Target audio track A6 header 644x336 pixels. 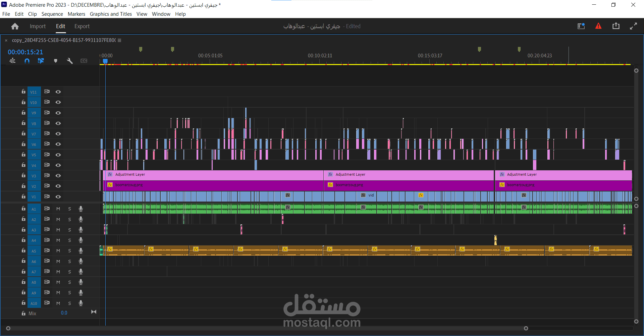coord(34,261)
